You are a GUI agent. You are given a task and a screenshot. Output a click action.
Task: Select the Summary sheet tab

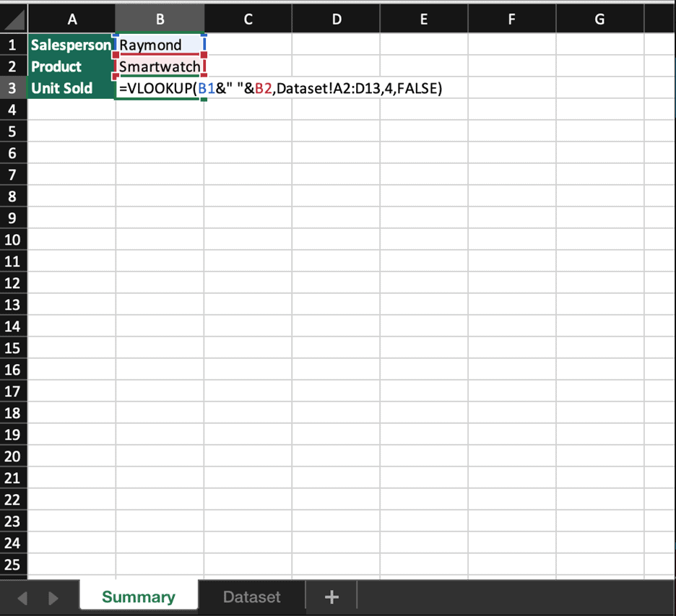[139, 597]
